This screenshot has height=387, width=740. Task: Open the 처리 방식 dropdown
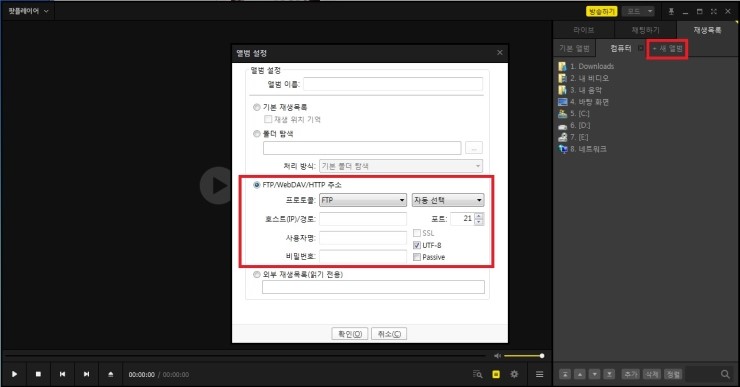tap(401, 166)
